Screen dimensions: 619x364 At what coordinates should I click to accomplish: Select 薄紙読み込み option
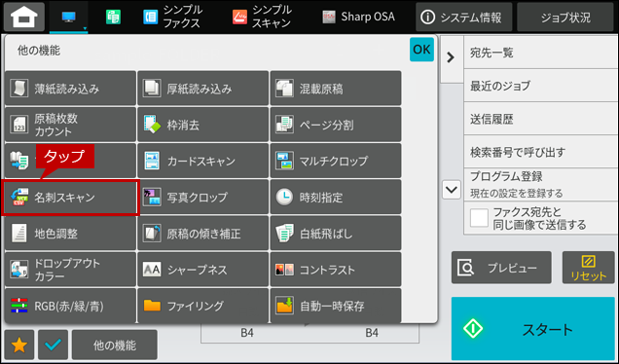[70, 89]
